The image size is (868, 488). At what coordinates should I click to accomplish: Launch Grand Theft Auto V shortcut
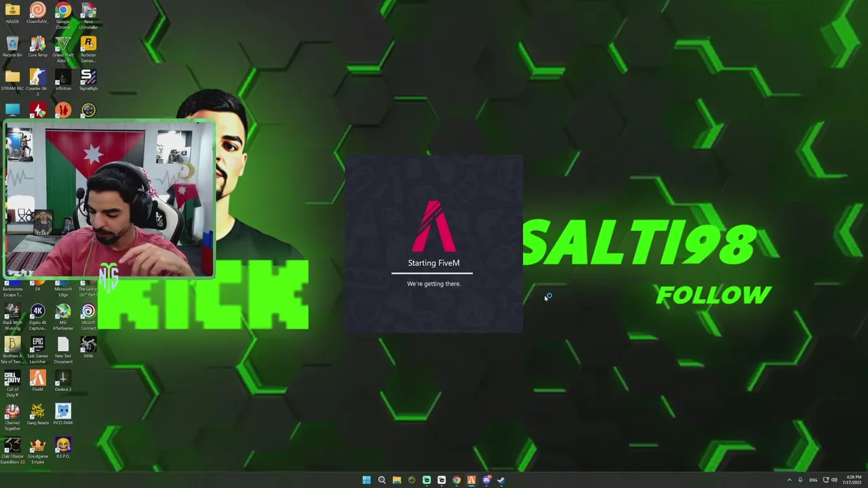click(x=63, y=49)
